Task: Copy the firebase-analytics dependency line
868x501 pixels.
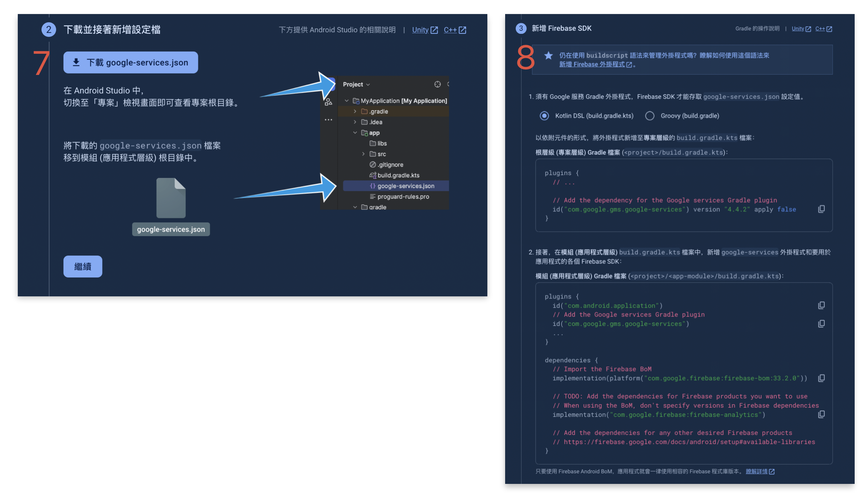Action: pos(821,415)
